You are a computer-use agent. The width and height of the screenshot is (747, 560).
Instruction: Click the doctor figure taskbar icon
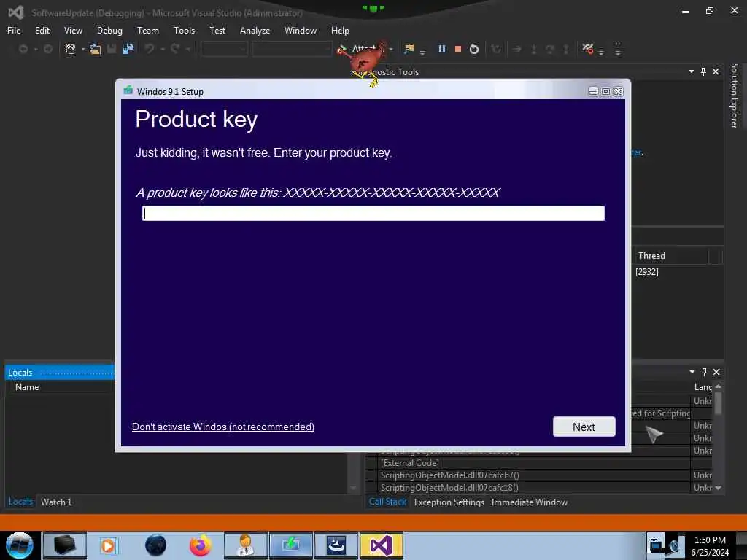[246, 545]
